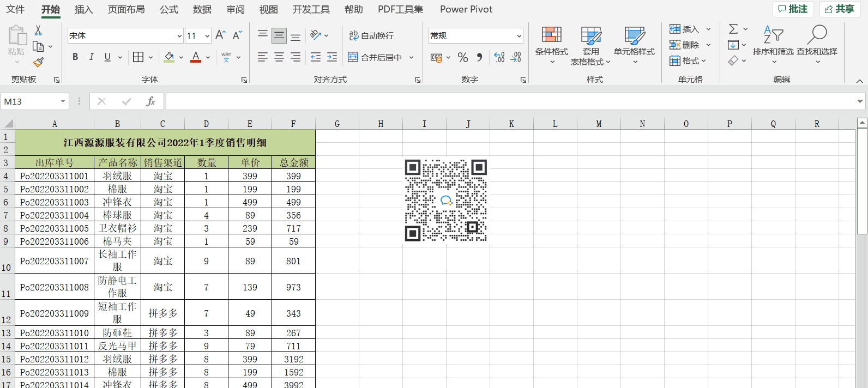Open the Borders icon in Font group
The width and height of the screenshot is (868, 388).
[138, 57]
